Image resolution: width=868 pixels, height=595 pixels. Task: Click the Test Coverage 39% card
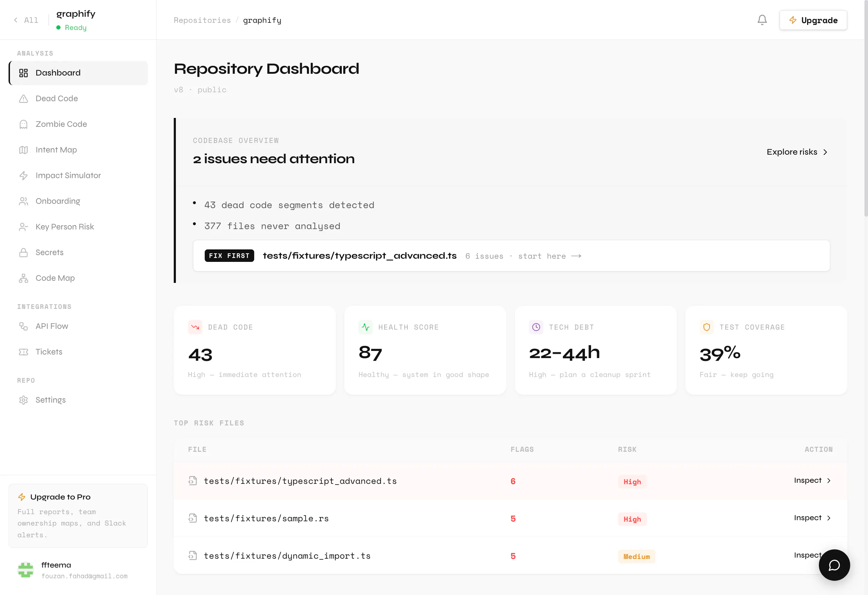click(766, 350)
